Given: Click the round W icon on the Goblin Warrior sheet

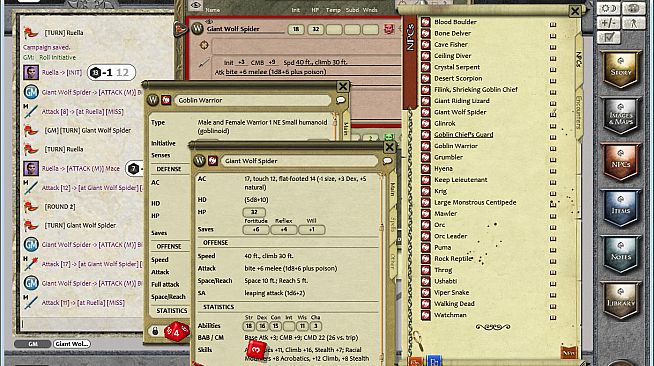Looking at the screenshot, I should (153, 100).
